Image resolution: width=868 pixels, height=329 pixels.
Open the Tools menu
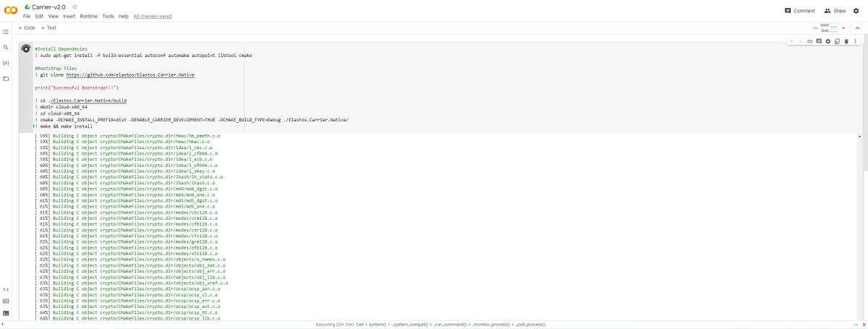[108, 16]
